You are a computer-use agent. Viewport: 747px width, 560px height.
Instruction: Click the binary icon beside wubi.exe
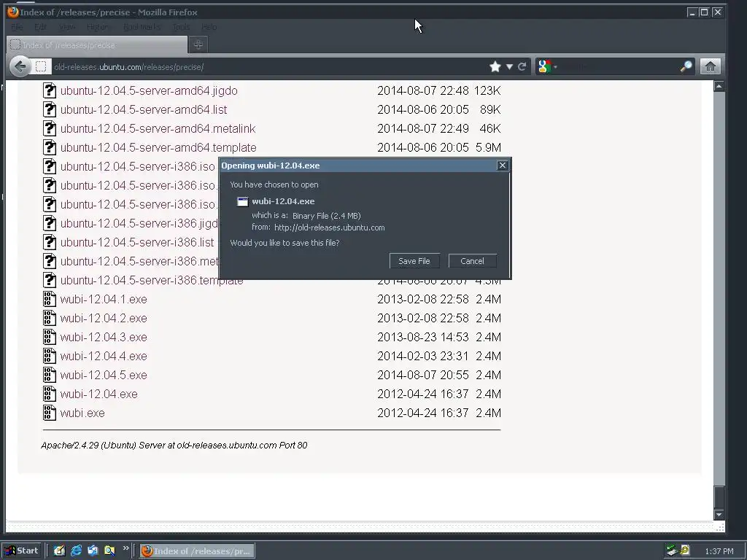50,413
